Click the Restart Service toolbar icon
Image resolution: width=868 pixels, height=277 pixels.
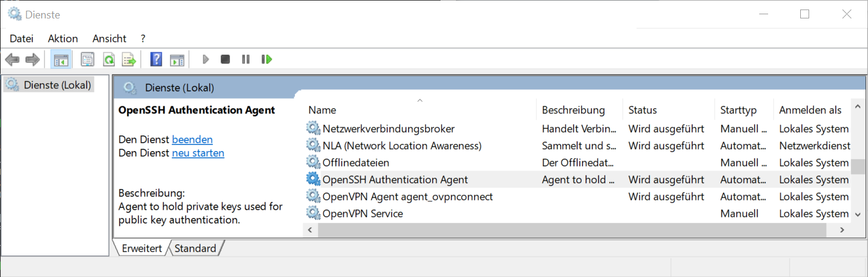[266, 59]
